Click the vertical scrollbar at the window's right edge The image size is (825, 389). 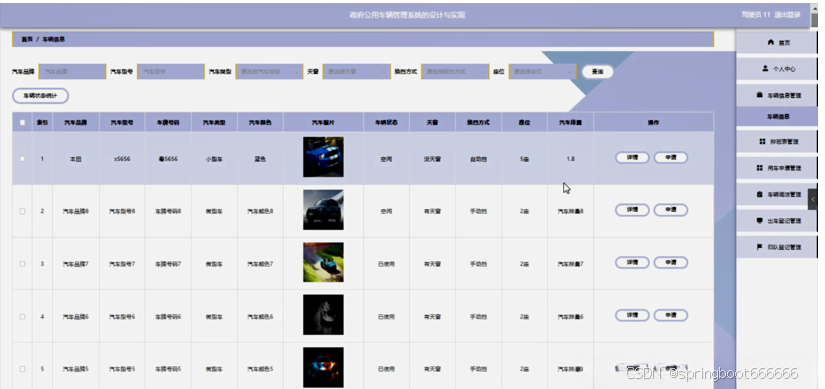coord(814,19)
